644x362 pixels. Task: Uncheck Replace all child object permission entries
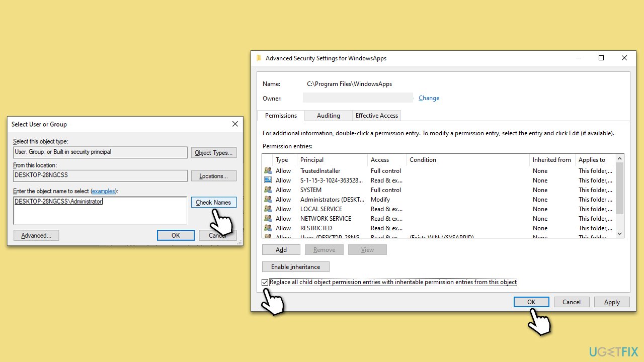click(x=265, y=282)
